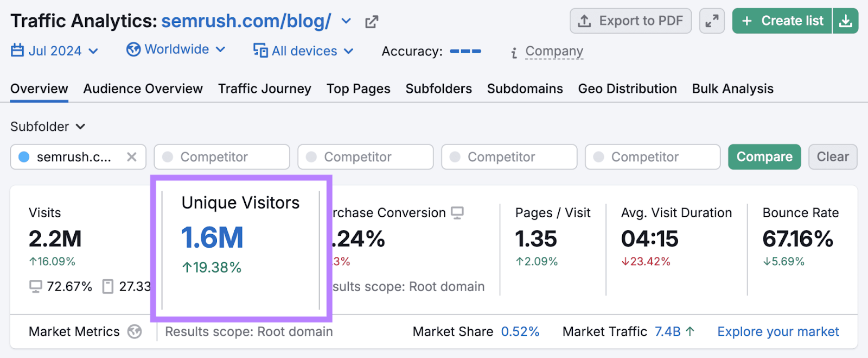The image size is (868, 358).
Task: Open the Bulk Analysis tab
Action: (x=733, y=89)
